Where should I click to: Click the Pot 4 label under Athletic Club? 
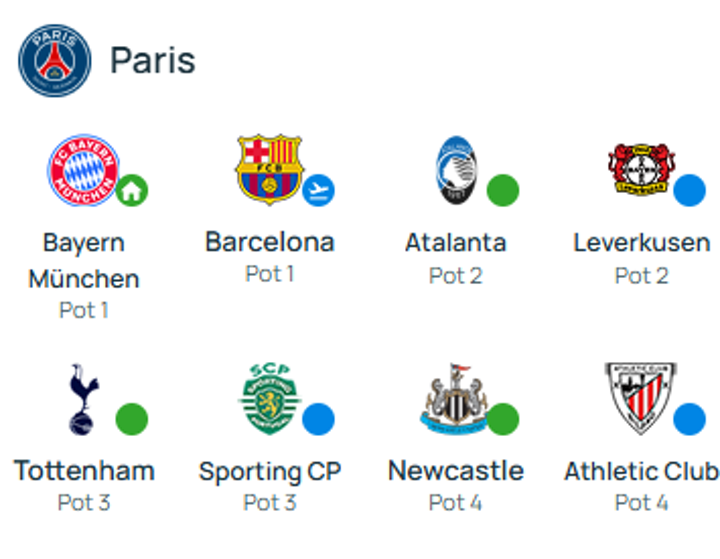641,503
